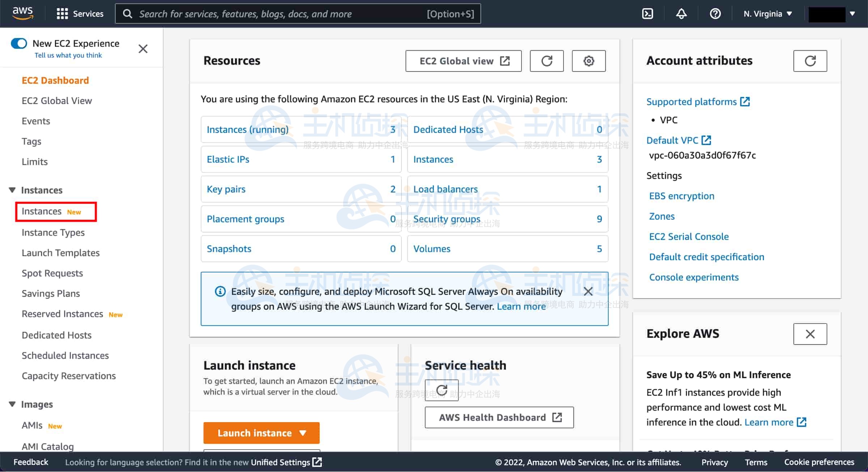Open the help question mark menu
This screenshot has height=472, width=868.
coord(715,14)
